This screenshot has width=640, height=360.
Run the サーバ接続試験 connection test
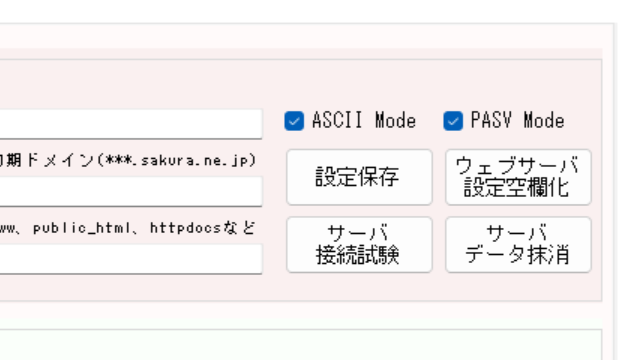point(359,244)
